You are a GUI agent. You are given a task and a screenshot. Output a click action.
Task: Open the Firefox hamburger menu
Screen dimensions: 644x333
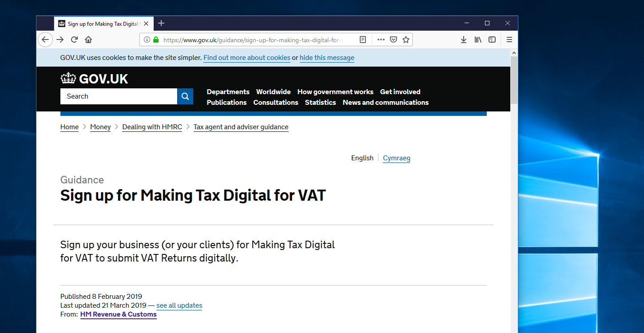(509, 40)
